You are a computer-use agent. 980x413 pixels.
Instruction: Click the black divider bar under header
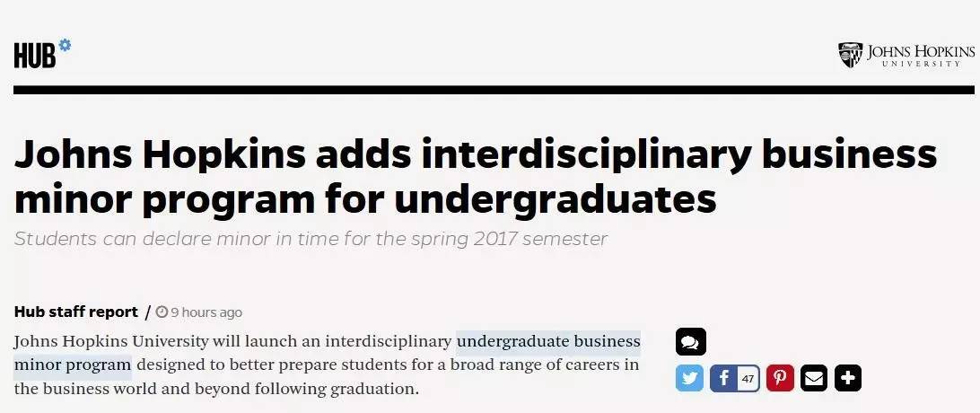point(494,90)
